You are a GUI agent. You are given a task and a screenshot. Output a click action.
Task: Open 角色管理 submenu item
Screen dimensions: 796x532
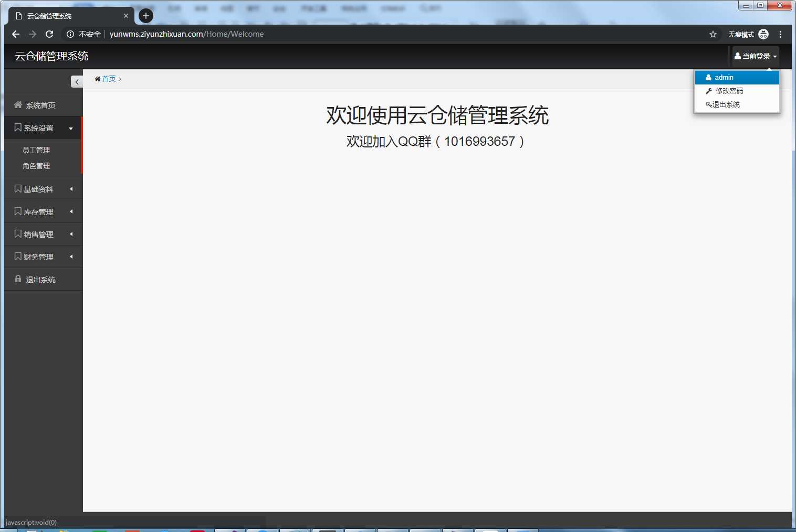pos(36,166)
